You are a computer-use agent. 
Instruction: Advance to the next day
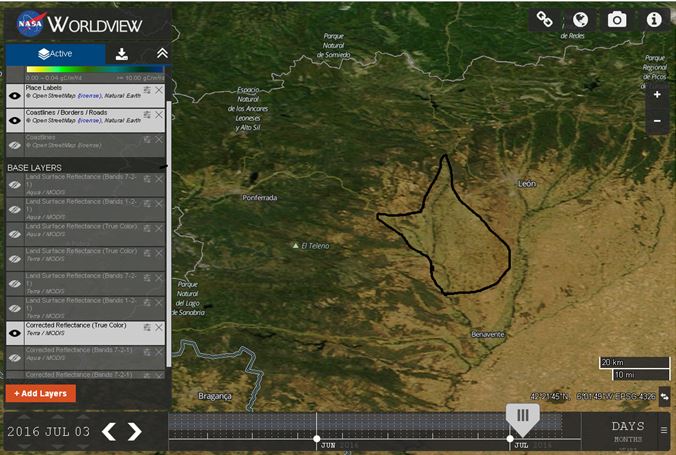135,432
